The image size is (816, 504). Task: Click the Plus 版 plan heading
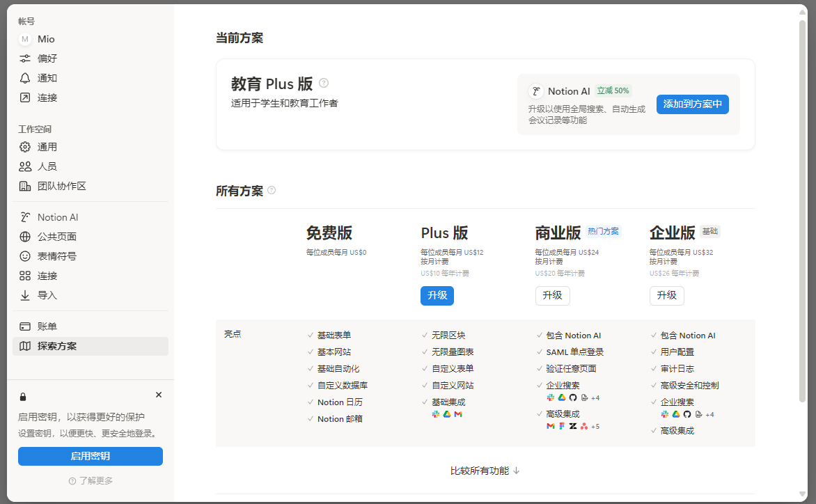point(444,233)
